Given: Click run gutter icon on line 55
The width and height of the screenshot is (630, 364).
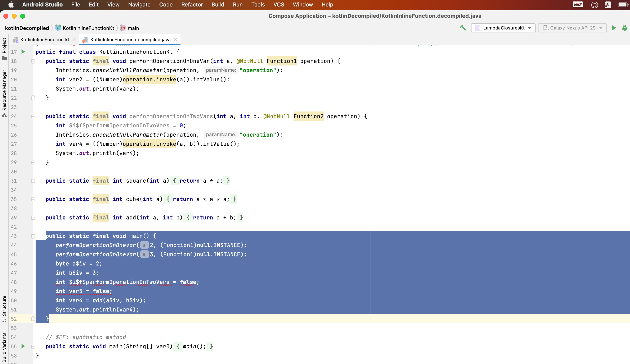Looking at the screenshot, I should pyautogui.click(x=23, y=346).
